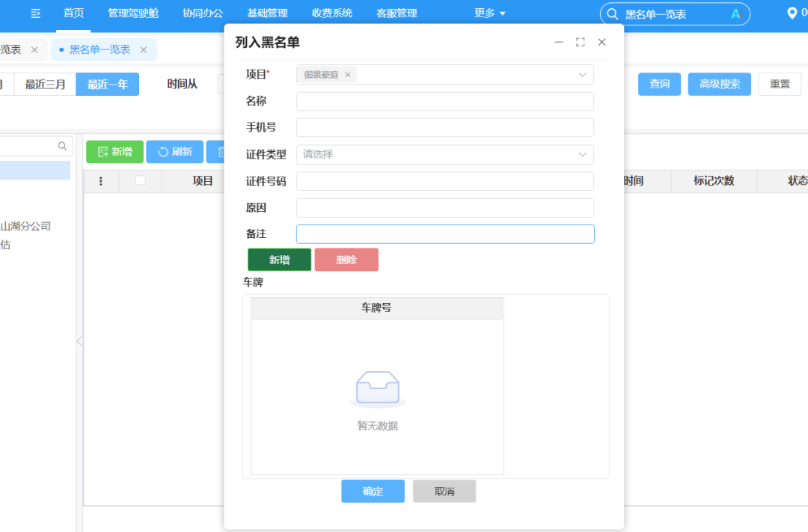Screen dimensions: 808x532
Task: Click the 车牌号 column header
Action: click(x=376, y=308)
